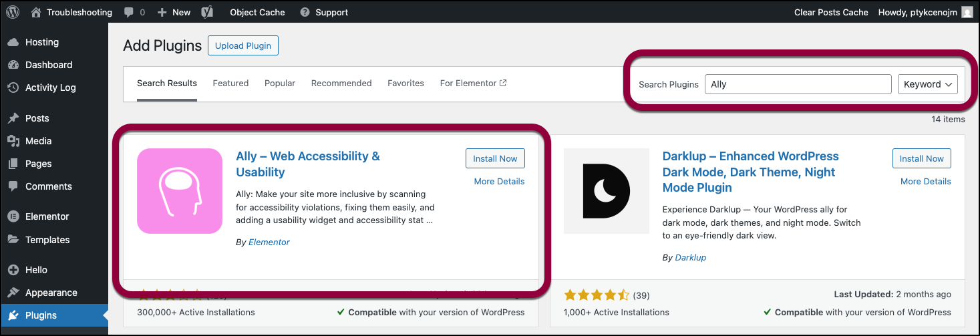Image resolution: width=980 pixels, height=336 pixels.
Task: Click the Posts pin icon in sidebar
Action: (x=13, y=118)
